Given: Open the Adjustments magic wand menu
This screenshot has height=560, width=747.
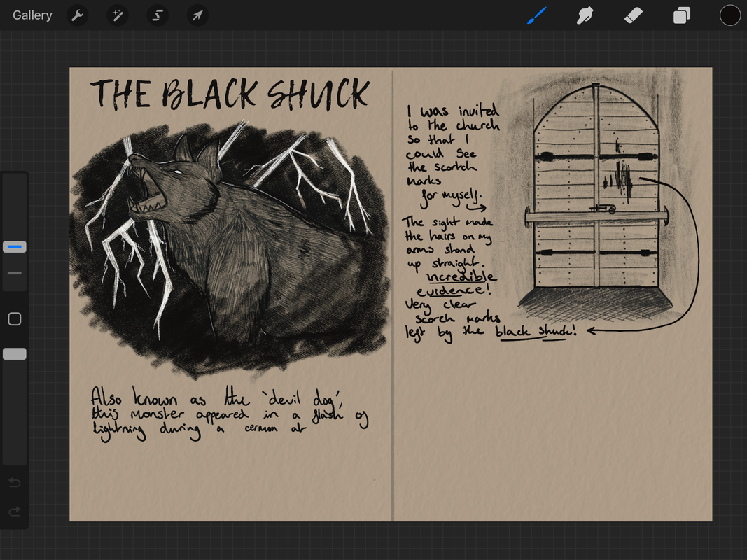Looking at the screenshot, I should [117, 15].
